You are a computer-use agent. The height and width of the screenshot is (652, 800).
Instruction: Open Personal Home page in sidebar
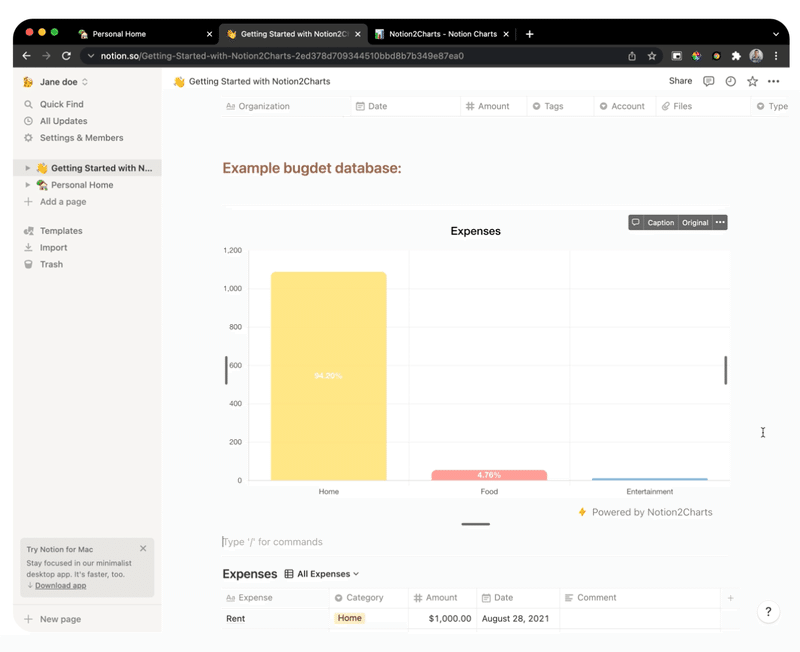pos(82,185)
